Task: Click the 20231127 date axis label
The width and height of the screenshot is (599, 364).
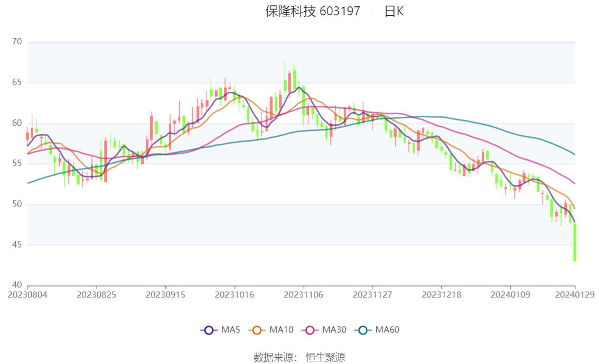Action: pyautogui.click(x=372, y=295)
